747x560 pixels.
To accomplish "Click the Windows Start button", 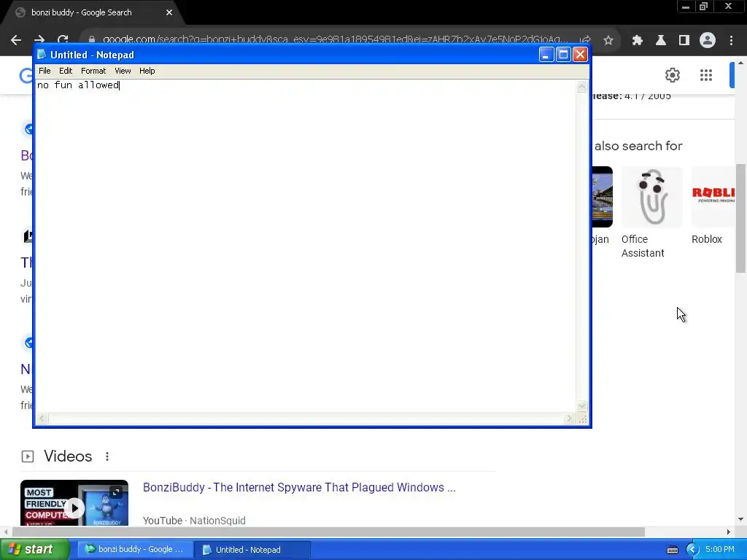I will point(35,549).
